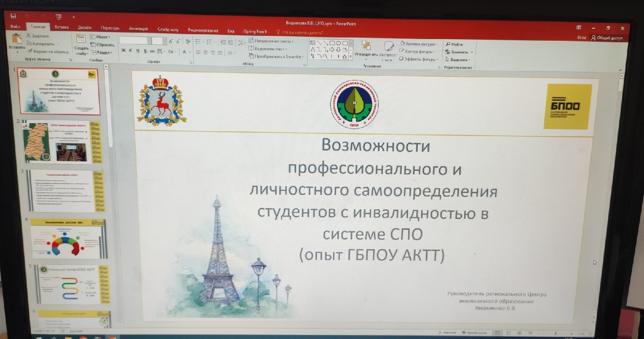This screenshot has height=339, width=644.
Task: Open Shape Outline (Контур фигуры) color menu
Action: tap(417, 52)
